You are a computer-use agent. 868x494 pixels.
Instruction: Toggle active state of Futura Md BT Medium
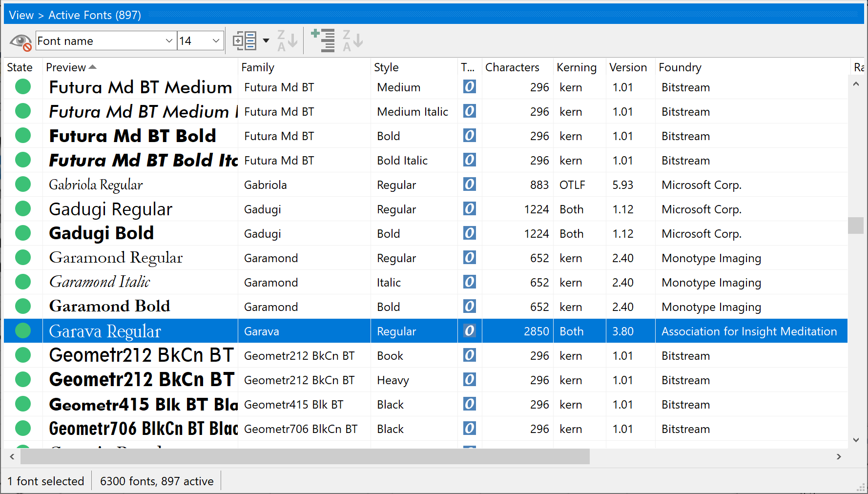pyautogui.click(x=23, y=87)
